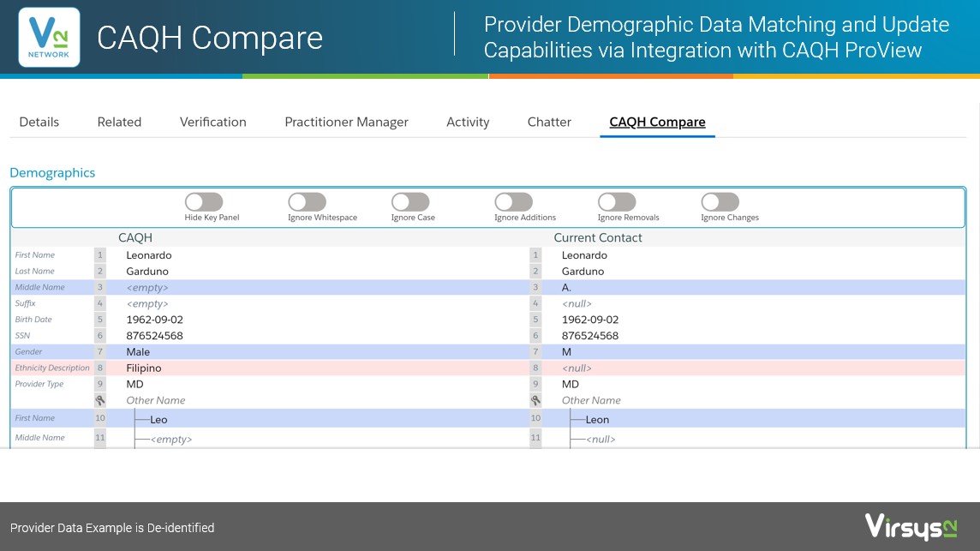Click the Virsys12 logo in the footer
The width and height of the screenshot is (980, 551).
pos(911,527)
